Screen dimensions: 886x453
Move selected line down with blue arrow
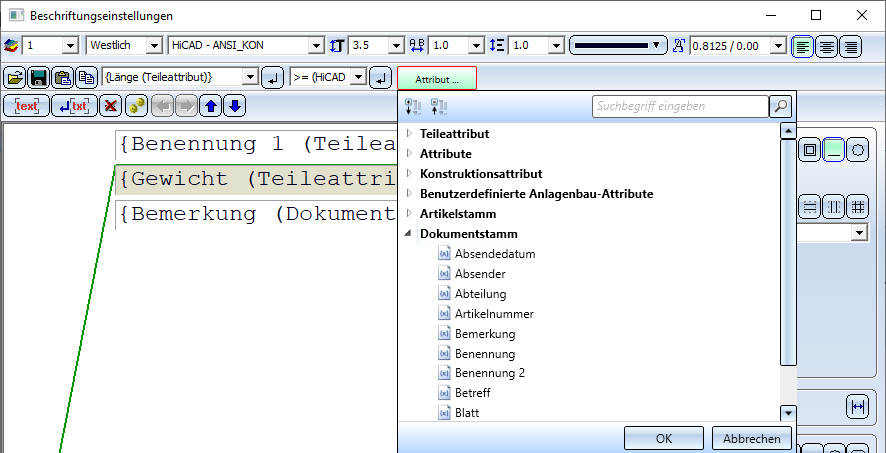(235, 106)
